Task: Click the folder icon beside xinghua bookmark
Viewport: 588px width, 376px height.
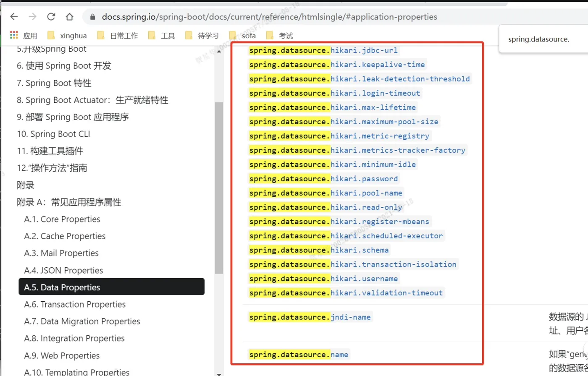Action: pos(51,35)
